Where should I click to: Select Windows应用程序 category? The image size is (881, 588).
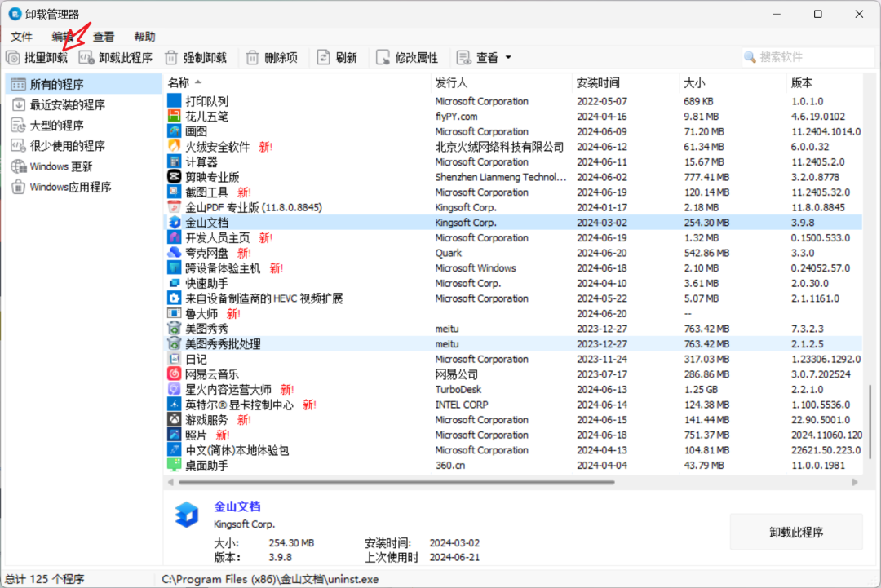click(x=83, y=187)
